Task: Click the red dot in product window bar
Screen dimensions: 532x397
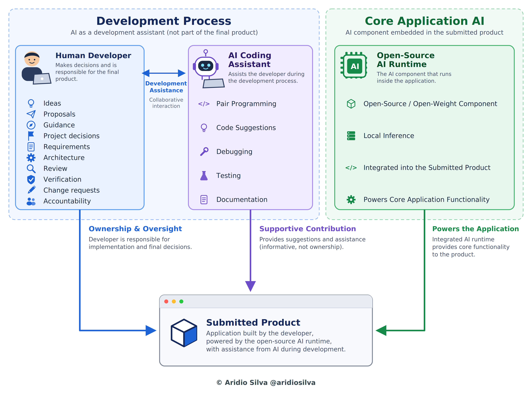Action: [166, 301]
